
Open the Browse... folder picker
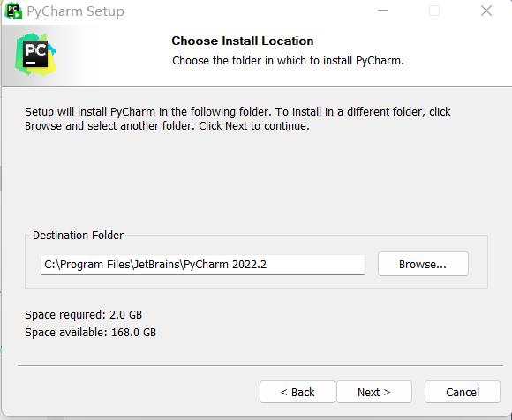423,264
